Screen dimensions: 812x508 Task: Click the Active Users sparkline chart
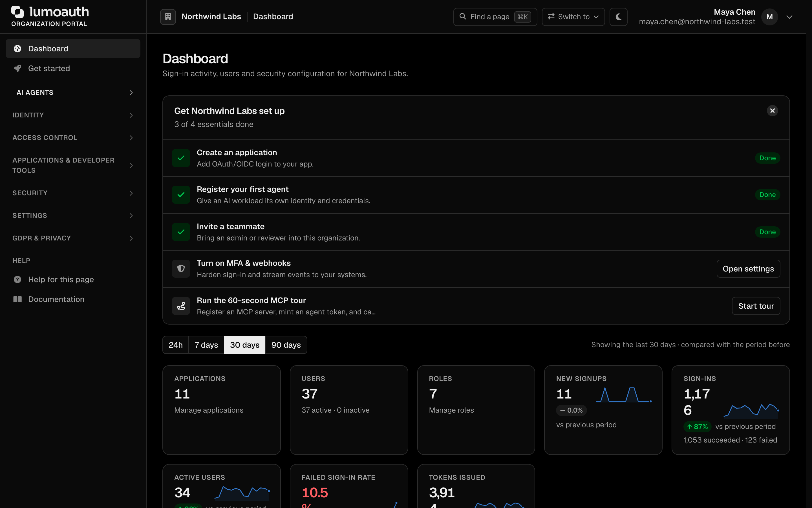pos(242,493)
